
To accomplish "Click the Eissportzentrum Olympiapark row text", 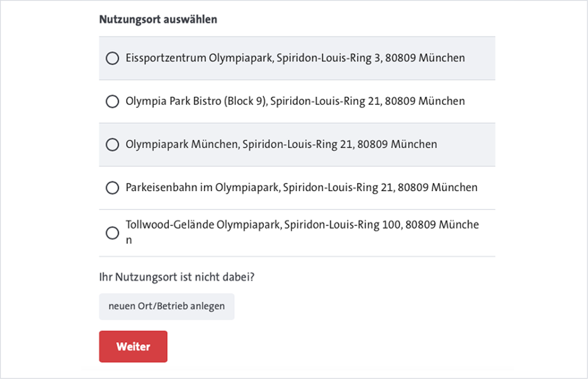I will tap(295, 58).
